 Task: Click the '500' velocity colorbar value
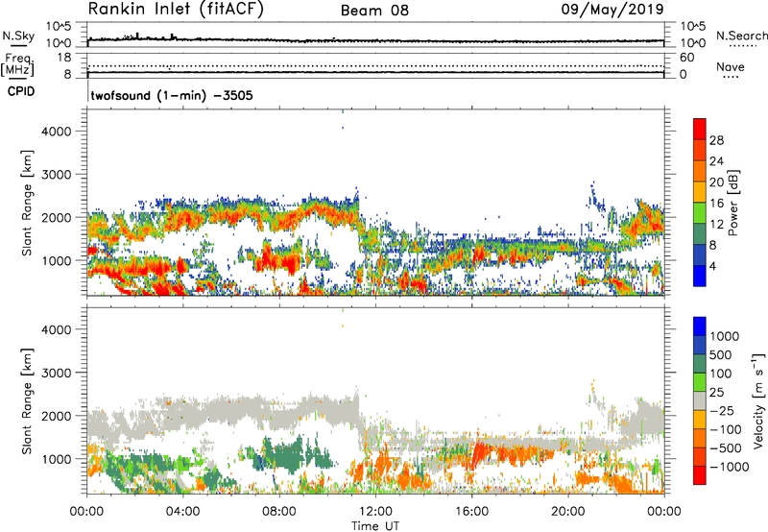coord(720,355)
